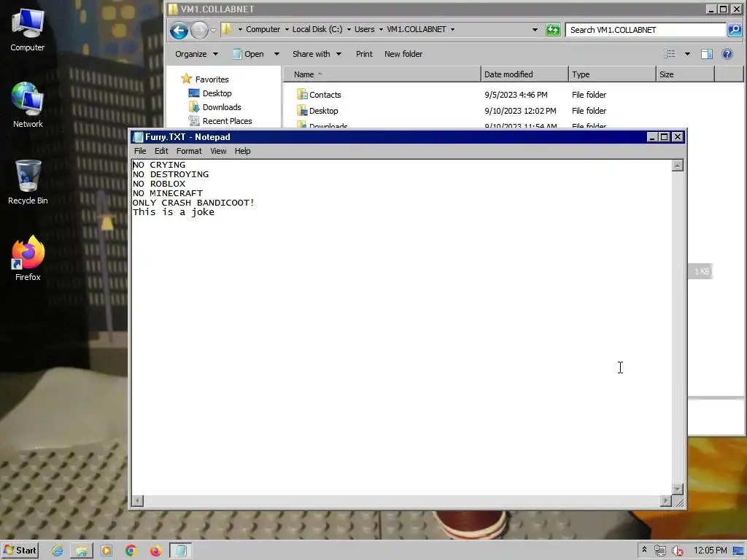Click on 'ONLY CRASH BANDICOOT!' line
This screenshot has height=560, width=747.
(x=193, y=203)
